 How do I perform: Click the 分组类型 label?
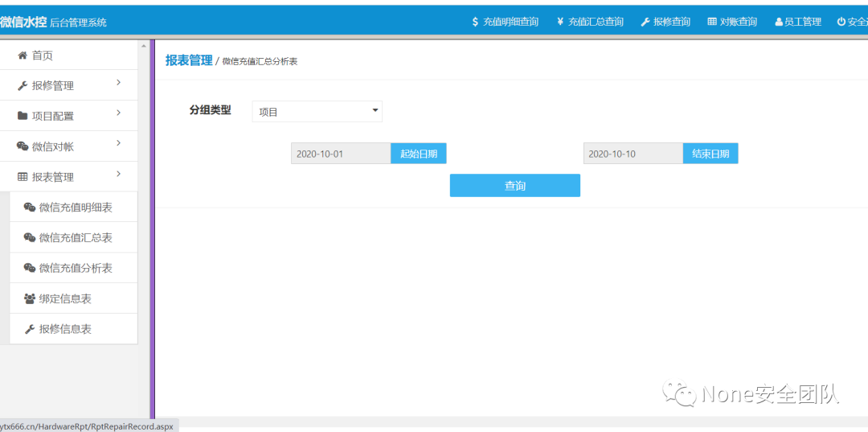[x=210, y=109]
